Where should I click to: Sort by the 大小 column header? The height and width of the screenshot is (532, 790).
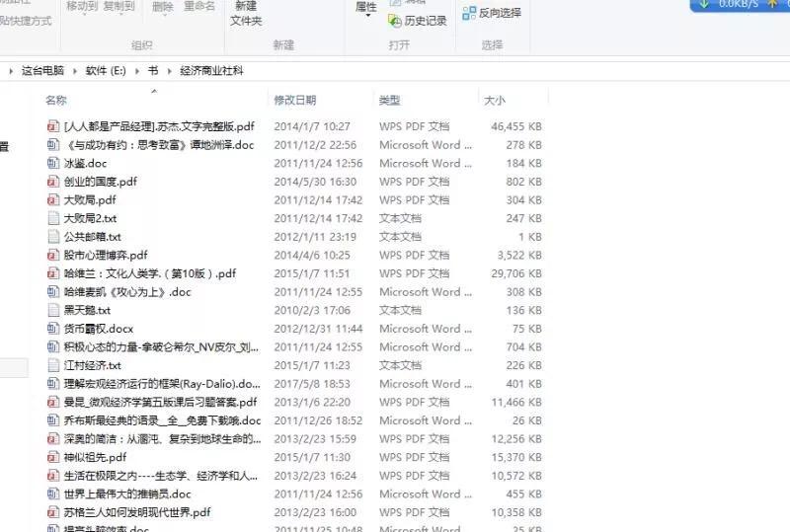(x=495, y=101)
